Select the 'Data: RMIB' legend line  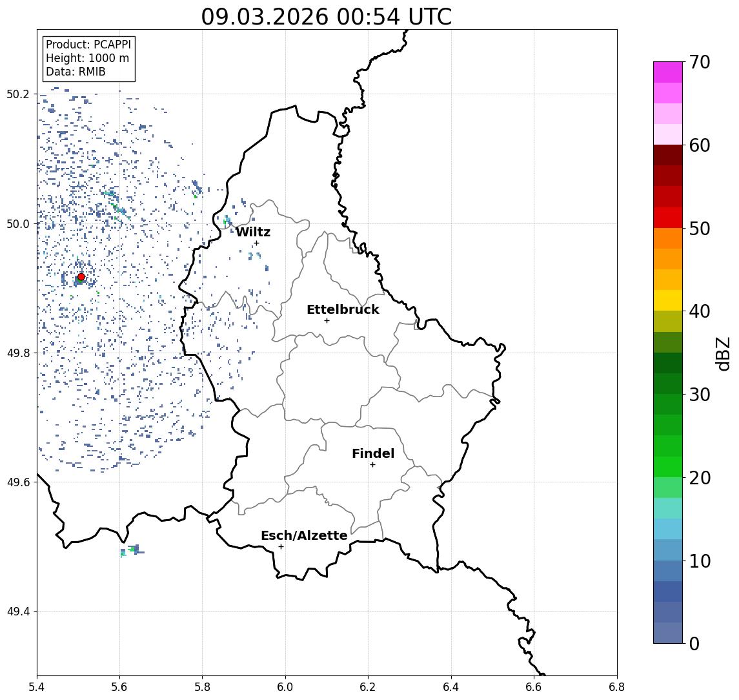(76, 72)
